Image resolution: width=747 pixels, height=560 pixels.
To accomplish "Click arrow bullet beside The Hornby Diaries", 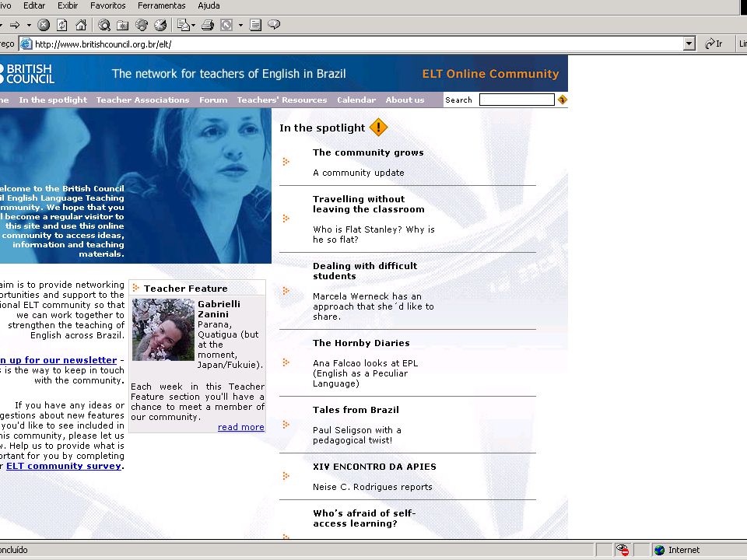I will [x=286, y=362].
